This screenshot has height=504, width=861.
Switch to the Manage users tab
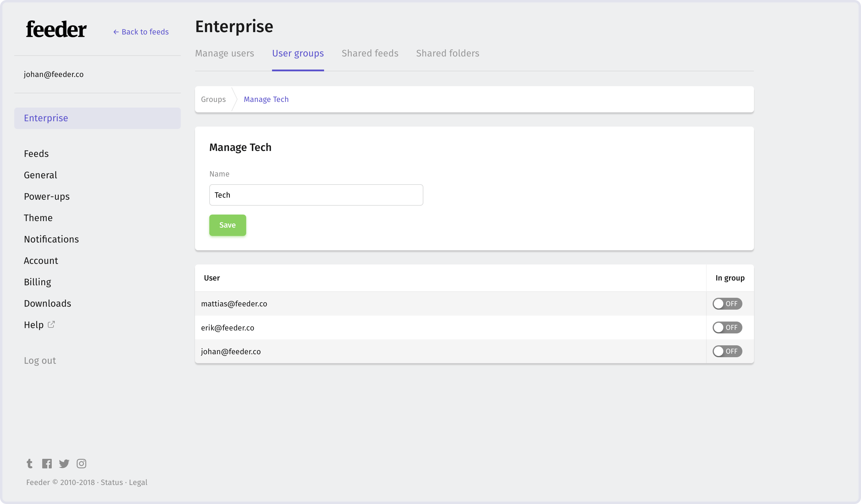click(224, 53)
